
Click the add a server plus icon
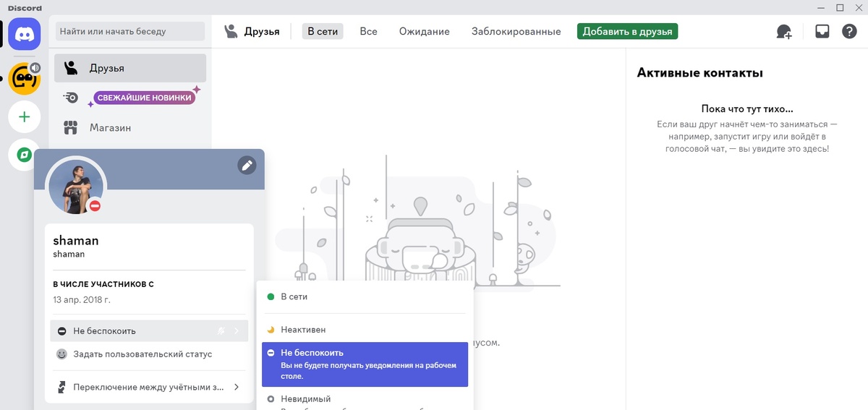click(25, 116)
